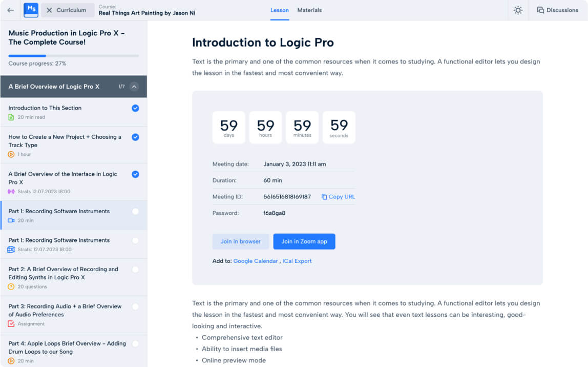Click the MS course logo icon
This screenshot has height=367, width=588.
(x=31, y=10)
